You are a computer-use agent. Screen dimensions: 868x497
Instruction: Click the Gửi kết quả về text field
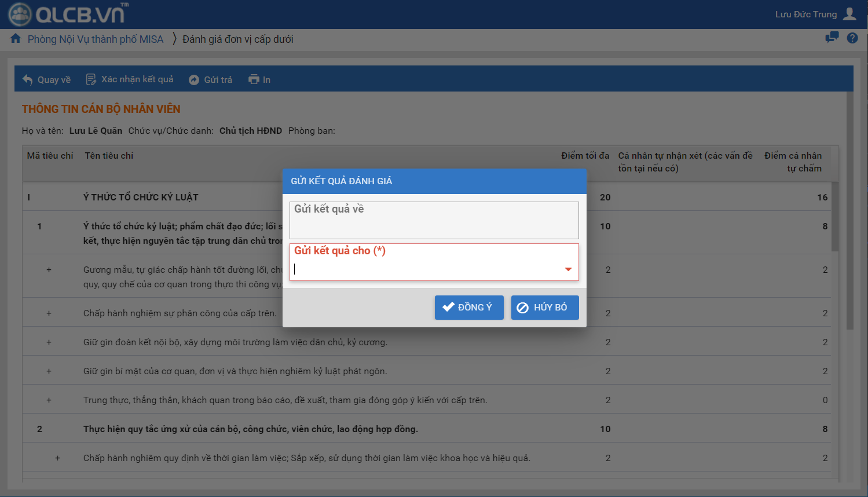434,223
